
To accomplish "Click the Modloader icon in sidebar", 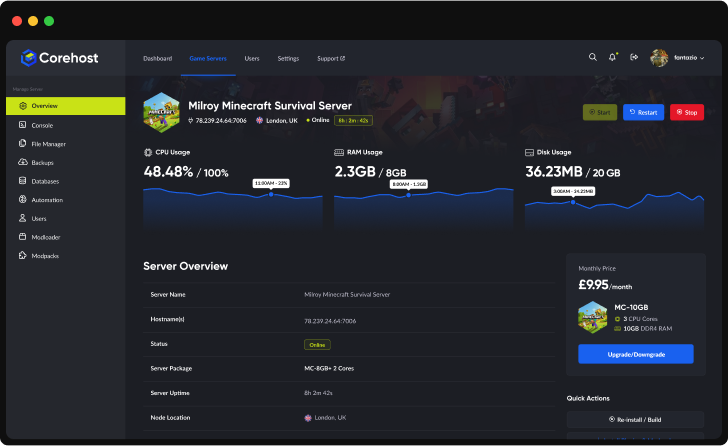I will point(22,236).
